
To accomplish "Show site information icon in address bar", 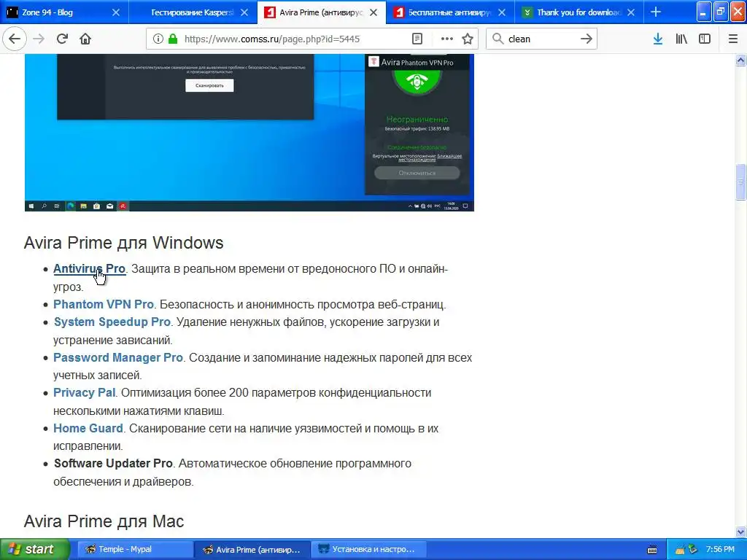I will (158, 39).
